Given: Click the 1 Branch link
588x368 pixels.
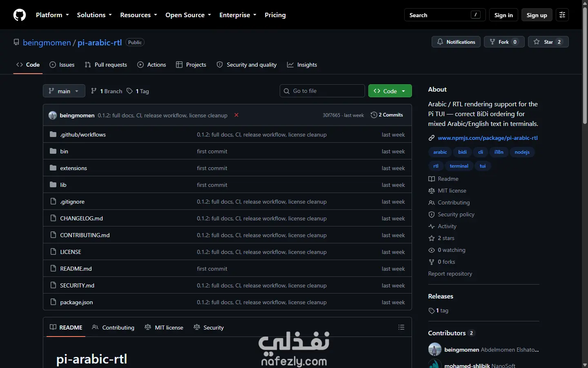Looking at the screenshot, I should tap(107, 91).
